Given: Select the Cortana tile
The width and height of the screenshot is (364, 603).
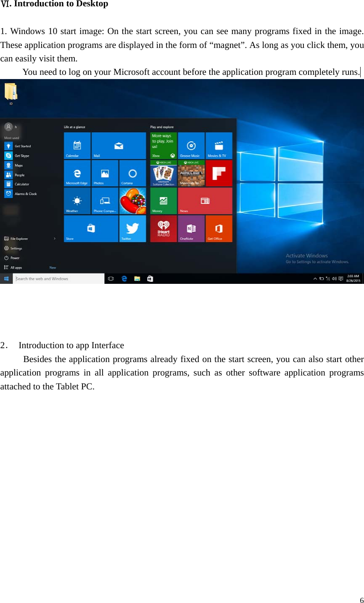Looking at the screenshot, I should pos(133,173).
